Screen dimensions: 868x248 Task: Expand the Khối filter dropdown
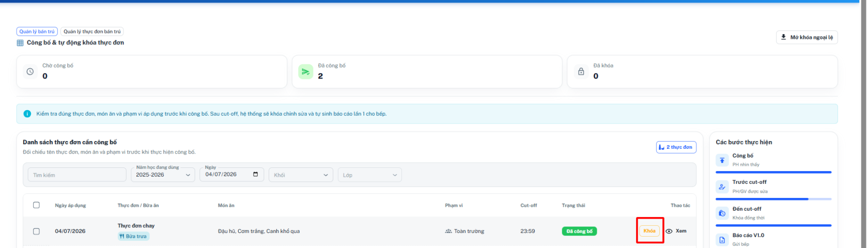tap(301, 175)
